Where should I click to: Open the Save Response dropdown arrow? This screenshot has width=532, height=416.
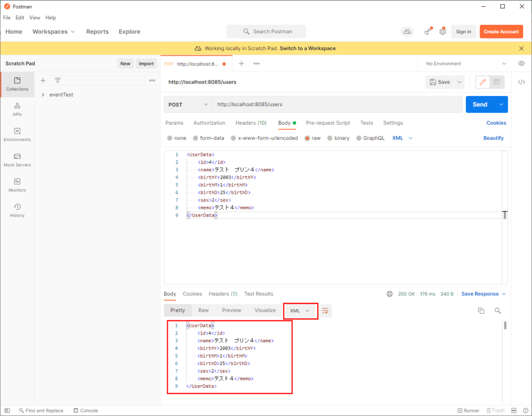pyautogui.click(x=504, y=294)
